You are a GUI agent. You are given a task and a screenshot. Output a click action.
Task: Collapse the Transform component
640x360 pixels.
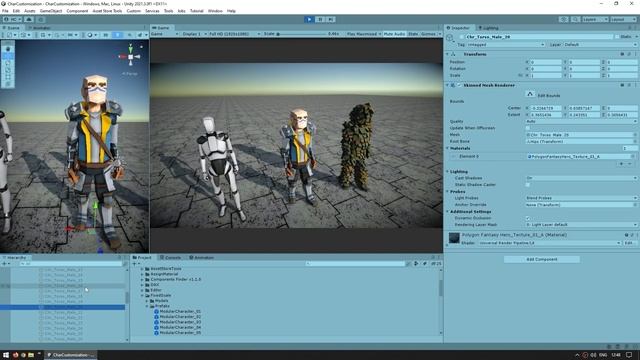(447, 54)
